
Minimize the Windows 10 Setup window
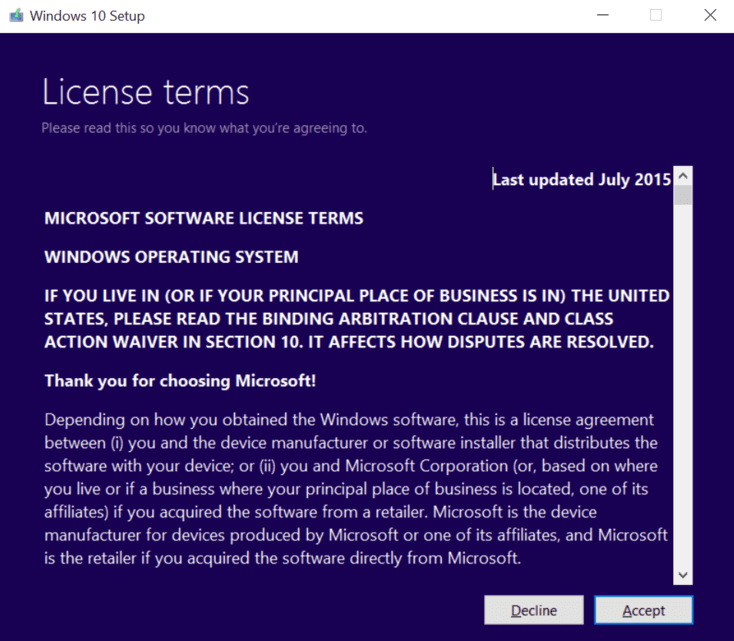[x=603, y=15]
